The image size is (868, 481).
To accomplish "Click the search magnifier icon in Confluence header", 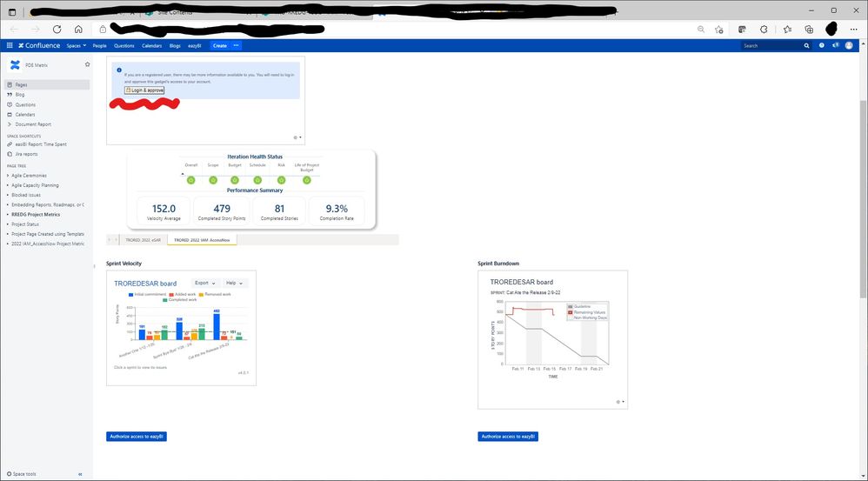I will (806, 46).
